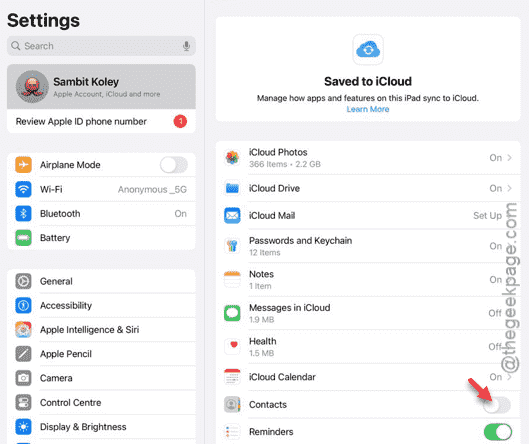Focus the Settings Search field
529x444 pixels.
point(101,46)
